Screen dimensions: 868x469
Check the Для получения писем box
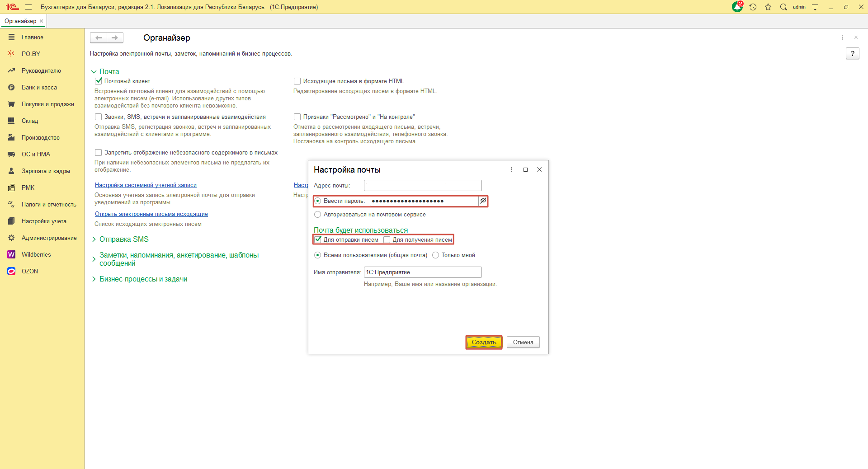(387, 240)
